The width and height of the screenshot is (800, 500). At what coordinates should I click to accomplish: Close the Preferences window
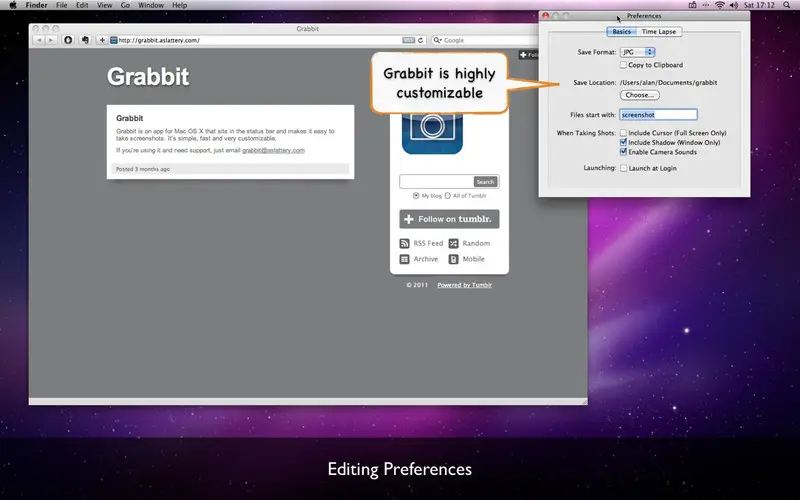(x=545, y=16)
